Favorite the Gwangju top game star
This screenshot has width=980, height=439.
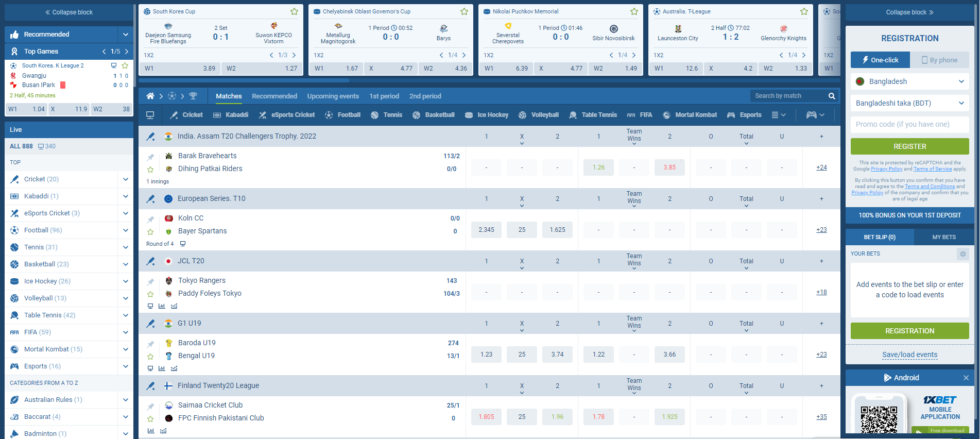pyautogui.click(x=125, y=66)
